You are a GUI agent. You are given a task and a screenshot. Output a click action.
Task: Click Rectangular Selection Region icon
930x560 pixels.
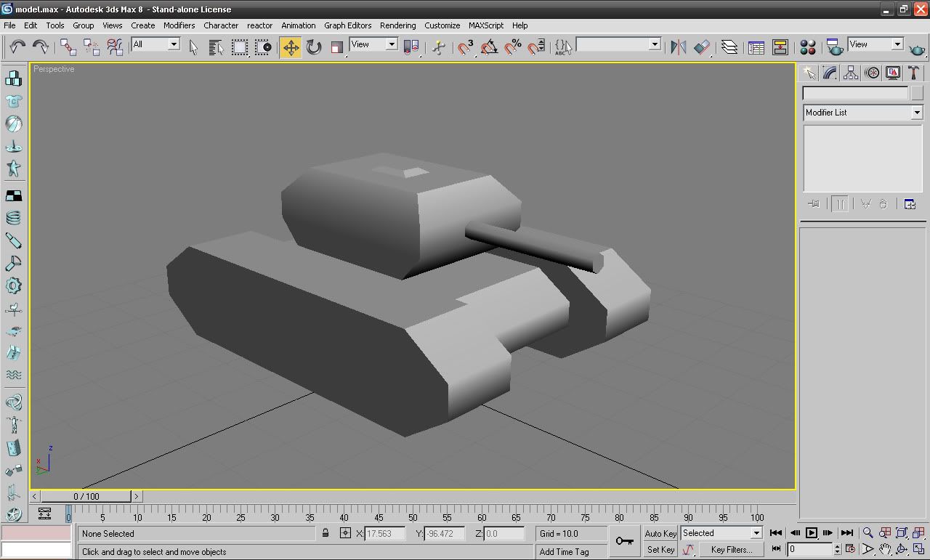(x=240, y=47)
